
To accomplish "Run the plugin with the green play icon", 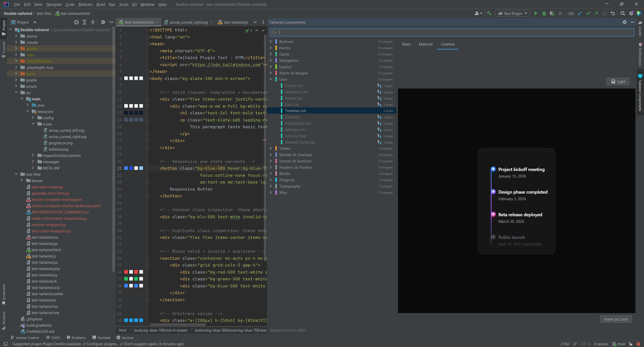I will click(536, 13).
